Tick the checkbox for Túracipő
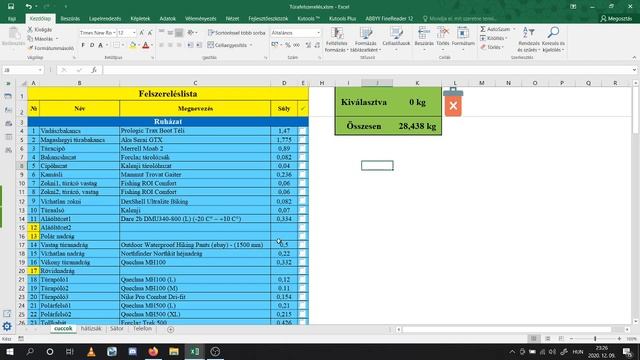Viewport: 640px width, 360px height. pos(302,149)
